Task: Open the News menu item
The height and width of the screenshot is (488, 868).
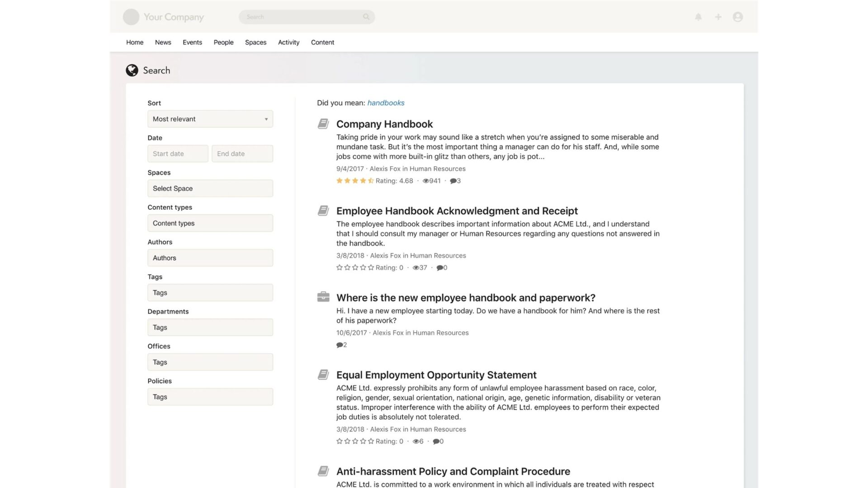Action: point(163,42)
